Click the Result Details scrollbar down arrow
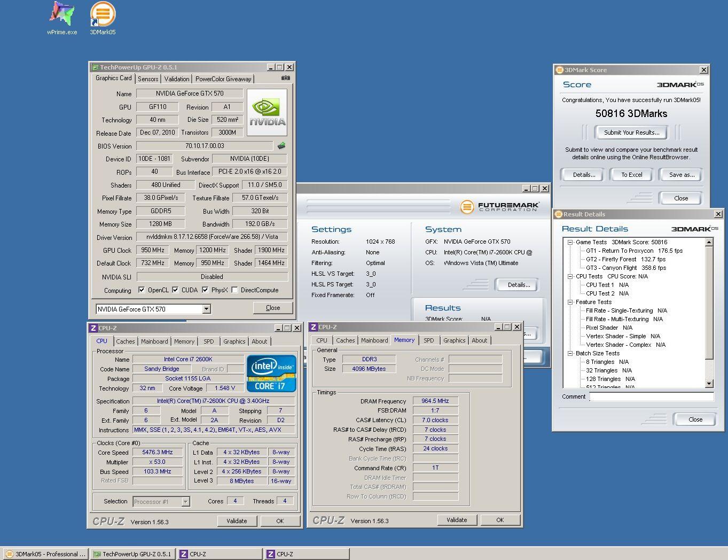The width and height of the screenshot is (728, 560). (x=709, y=384)
